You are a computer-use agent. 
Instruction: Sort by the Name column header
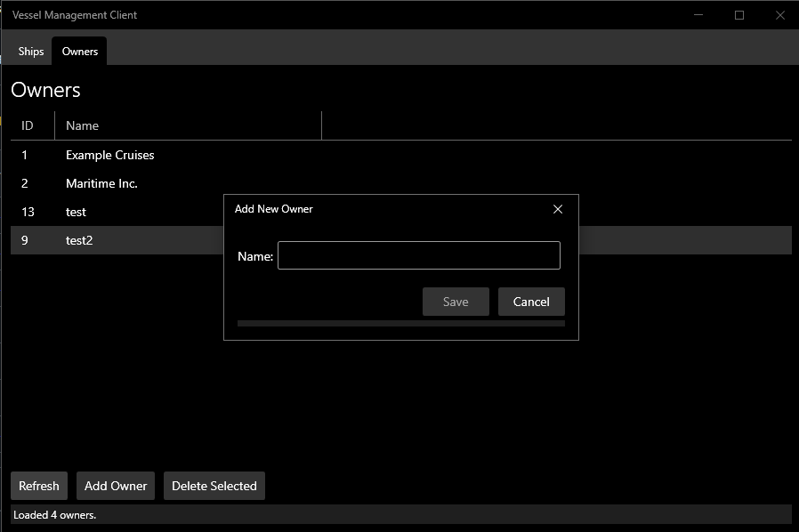188,125
